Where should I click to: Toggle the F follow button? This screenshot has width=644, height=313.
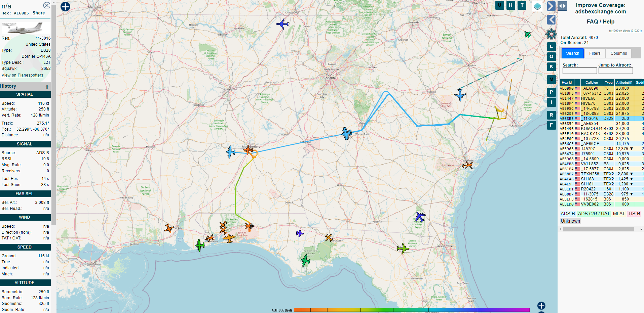coord(551,125)
